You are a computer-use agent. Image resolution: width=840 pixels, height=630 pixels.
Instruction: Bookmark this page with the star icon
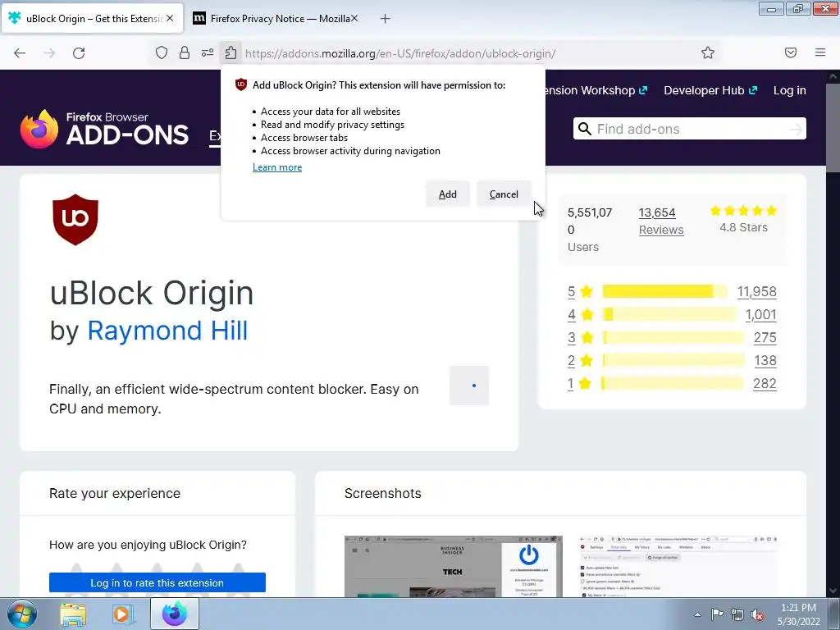coord(708,52)
